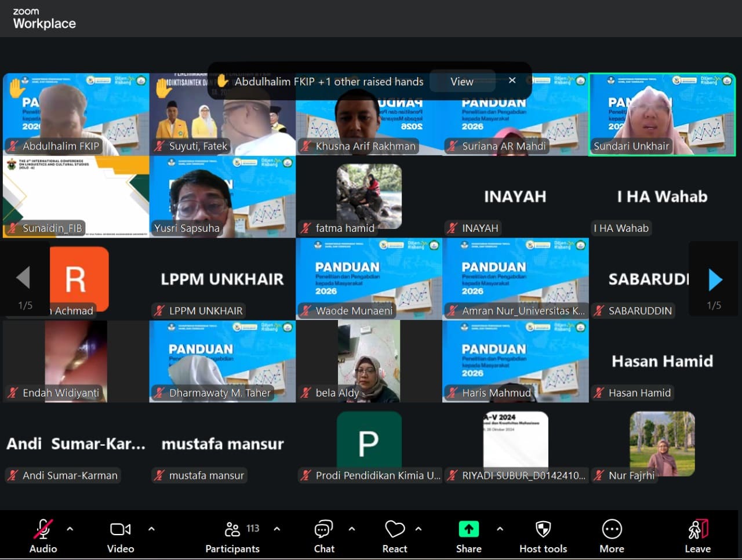
Task: Select the LPPM UNKHAIR participant tile
Action: tap(223, 279)
